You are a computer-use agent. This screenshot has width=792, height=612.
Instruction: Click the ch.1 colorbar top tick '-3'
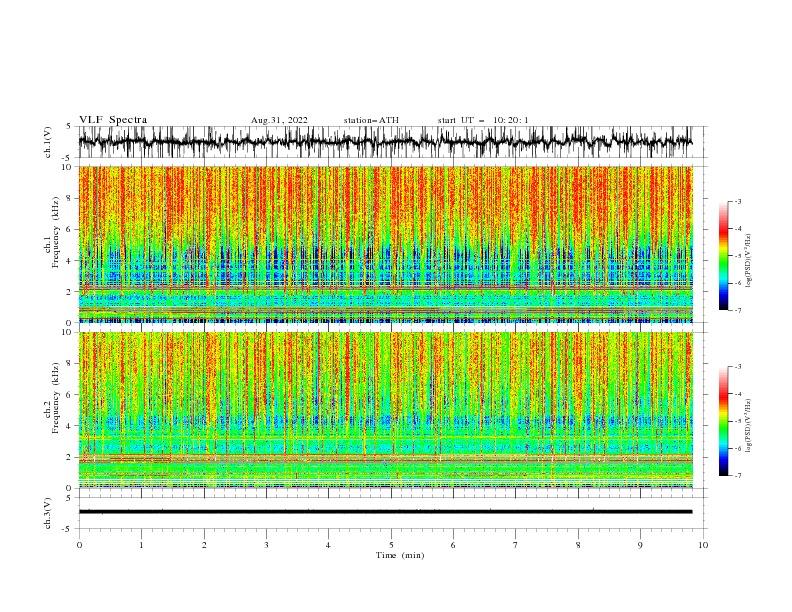pos(738,201)
